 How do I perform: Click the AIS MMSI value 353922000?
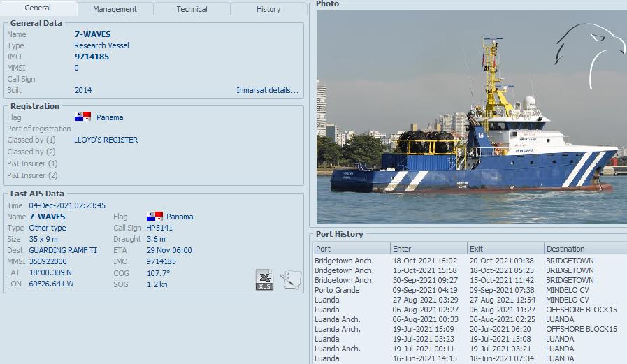point(48,261)
